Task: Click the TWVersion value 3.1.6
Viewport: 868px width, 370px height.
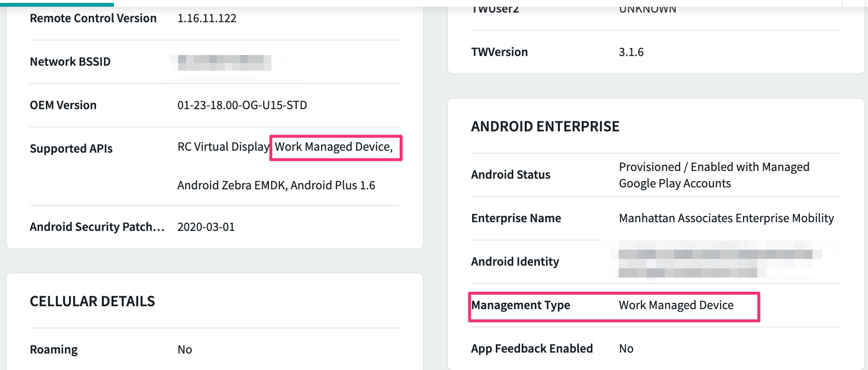Action: 631,52
